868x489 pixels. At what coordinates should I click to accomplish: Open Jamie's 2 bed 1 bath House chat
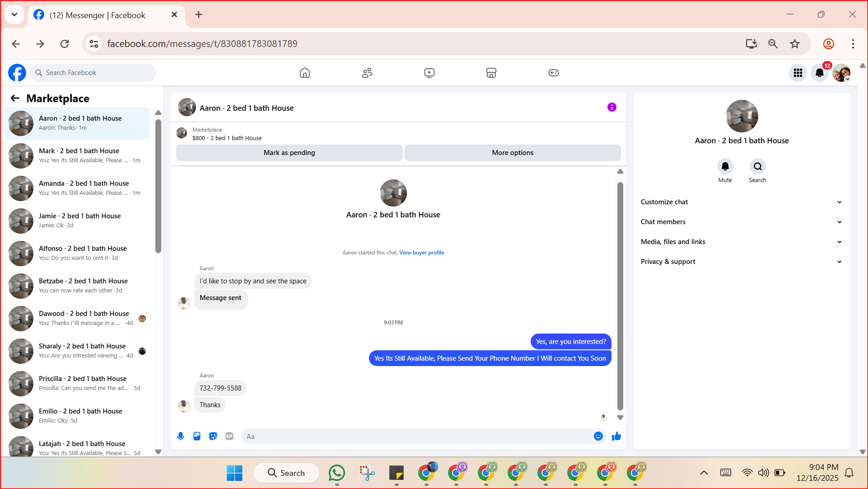(77, 221)
